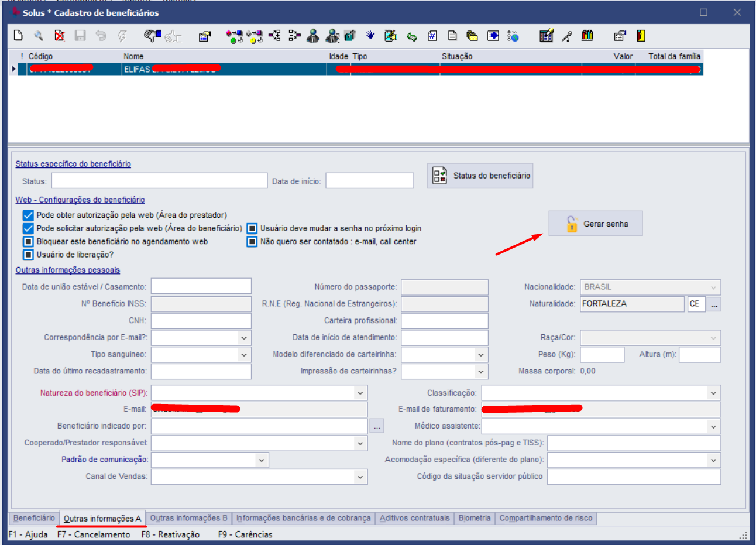Screen dimensions: 756x545
Task: Click the lightning bolt toolbar icon
Action: [122, 36]
